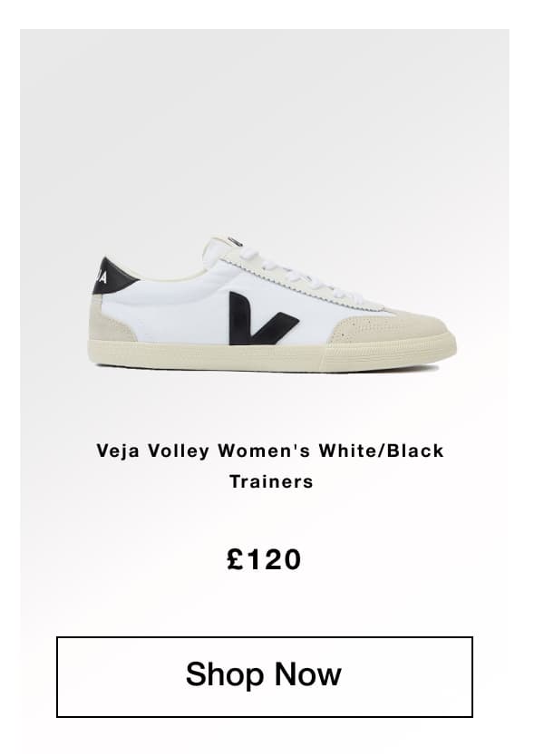Click the black heel tab of the trainer
This screenshot has width=544, height=756.
pos(110,276)
